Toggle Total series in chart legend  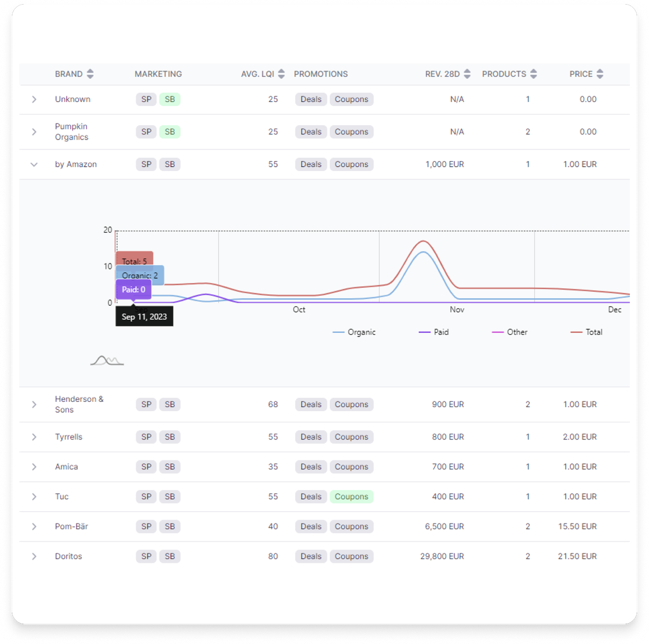click(x=586, y=332)
